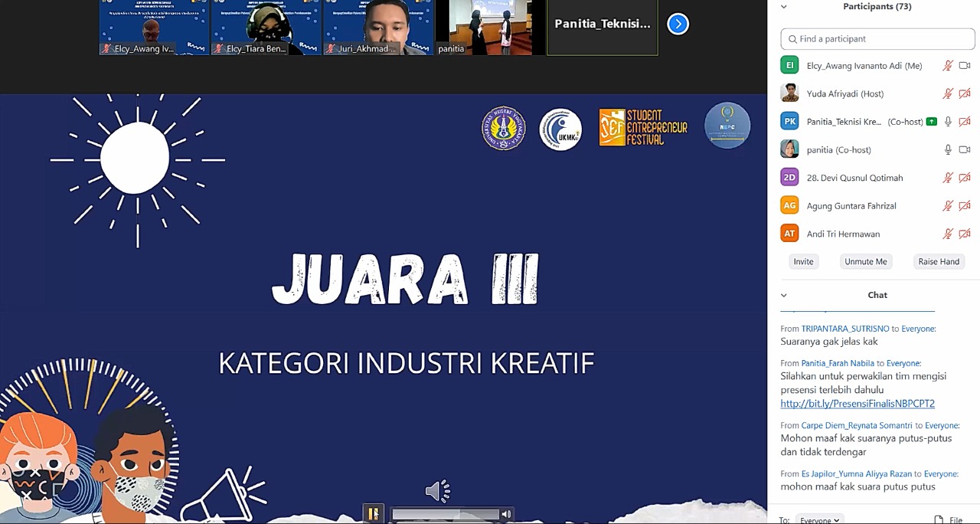
Task: Click the speaker icon on the presentation slide
Action: coord(437,491)
